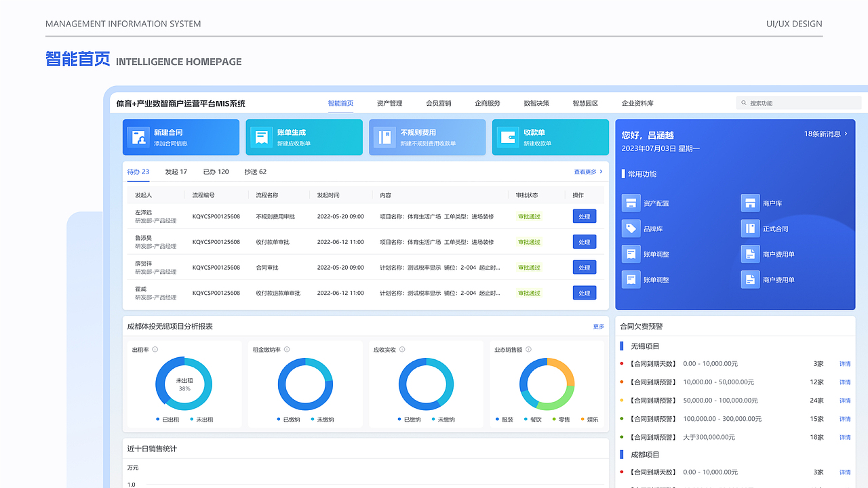Viewport: 868px width, 488px height.
Task: Open 详情 for 100,000.00 - 300,000.00元 row
Action: click(845, 419)
